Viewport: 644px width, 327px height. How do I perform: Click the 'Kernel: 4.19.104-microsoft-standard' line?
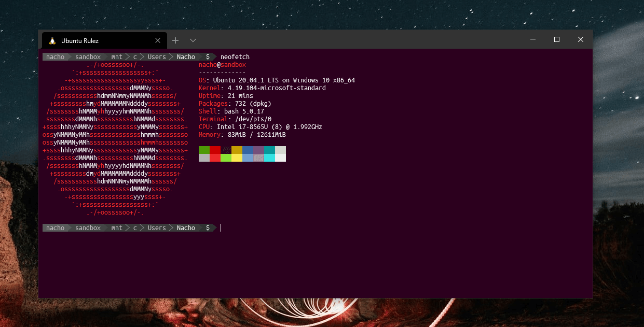tap(262, 88)
